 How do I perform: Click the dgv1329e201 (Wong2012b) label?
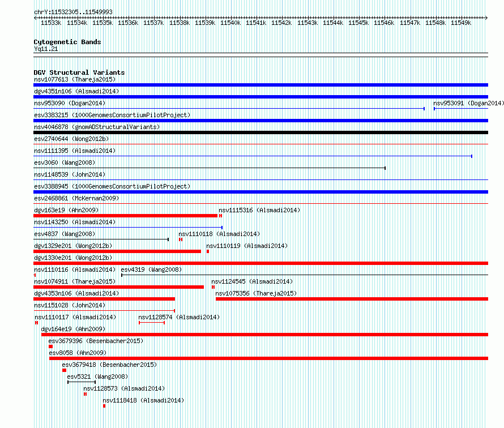point(73,246)
